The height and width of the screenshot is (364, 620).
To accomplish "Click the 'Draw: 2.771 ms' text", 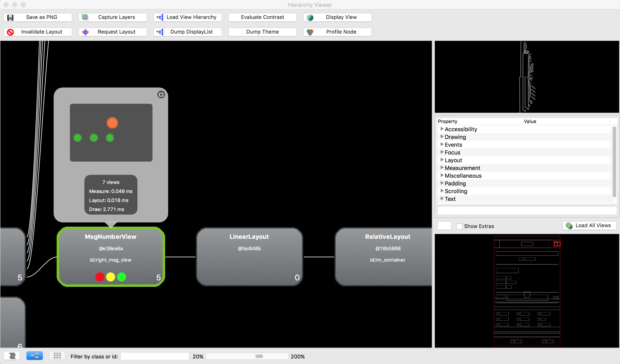I will (x=107, y=209).
